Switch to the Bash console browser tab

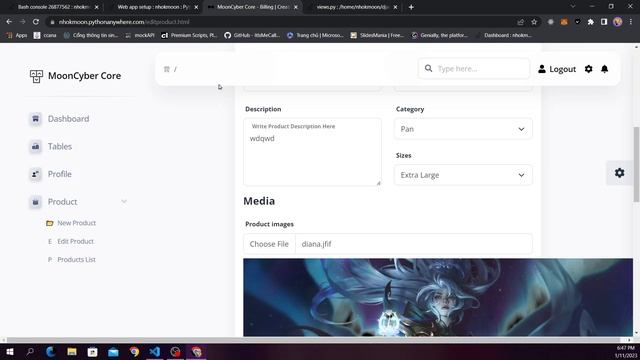coord(53,7)
